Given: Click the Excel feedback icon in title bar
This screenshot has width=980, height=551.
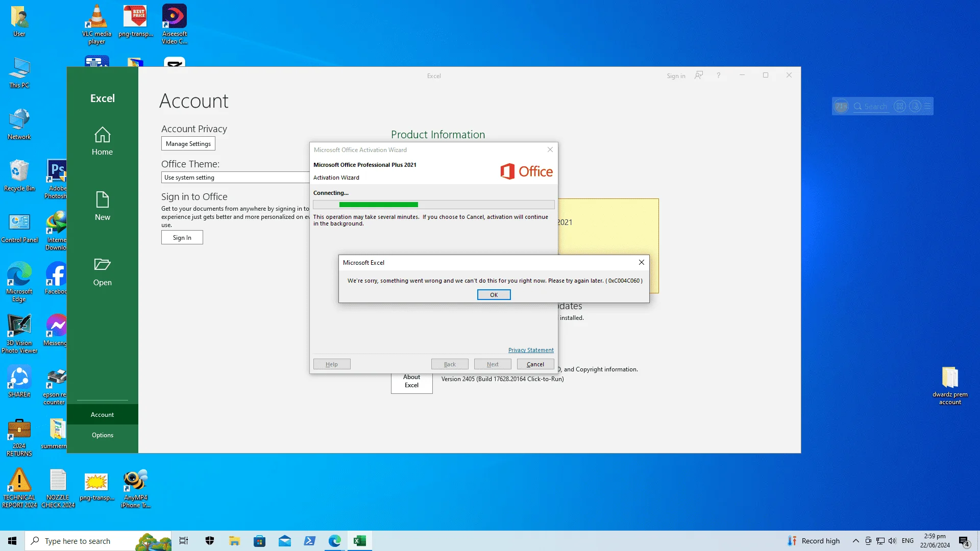Looking at the screenshot, I should tap(699, 76).
